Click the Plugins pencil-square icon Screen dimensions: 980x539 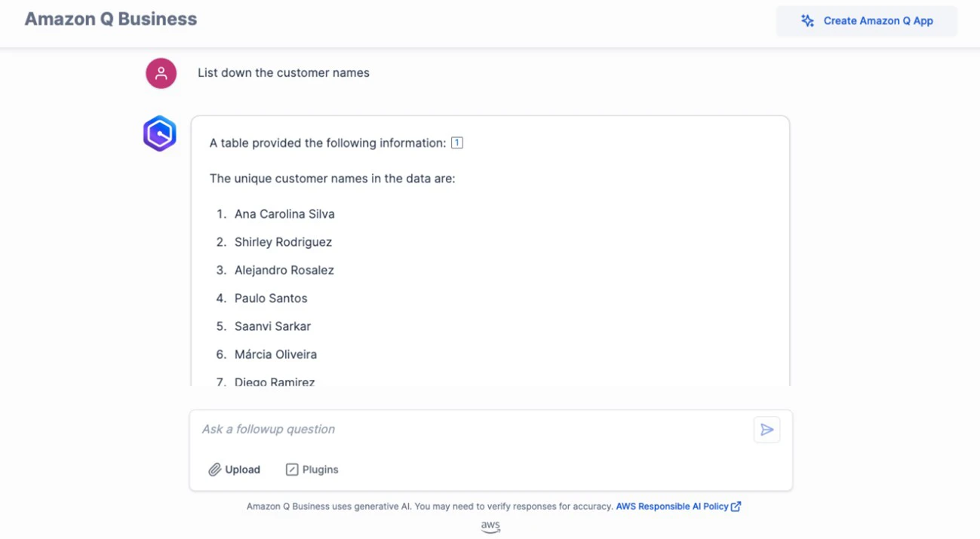coord(292,470)
